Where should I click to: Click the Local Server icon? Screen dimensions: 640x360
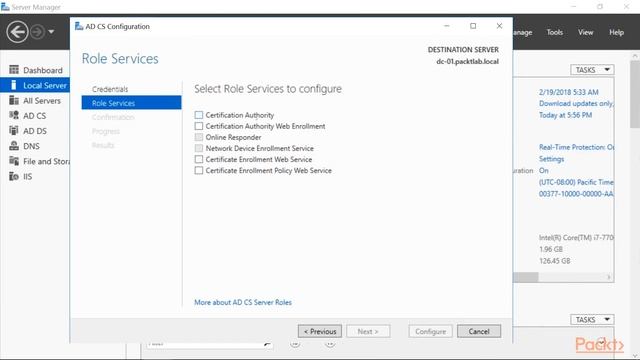pos(14,85)
